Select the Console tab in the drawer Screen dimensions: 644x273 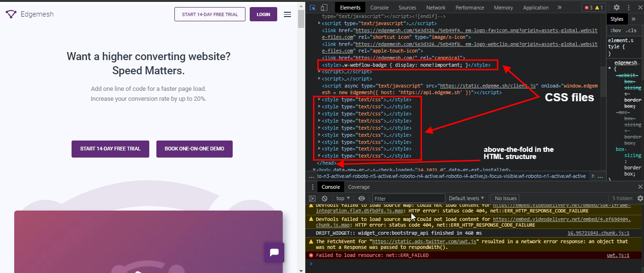(331, 187)
